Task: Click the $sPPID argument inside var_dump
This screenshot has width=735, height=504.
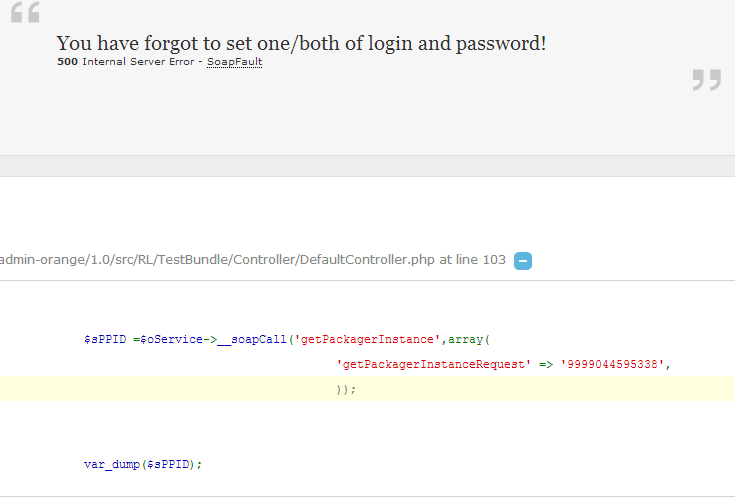Action: point(169,464)
